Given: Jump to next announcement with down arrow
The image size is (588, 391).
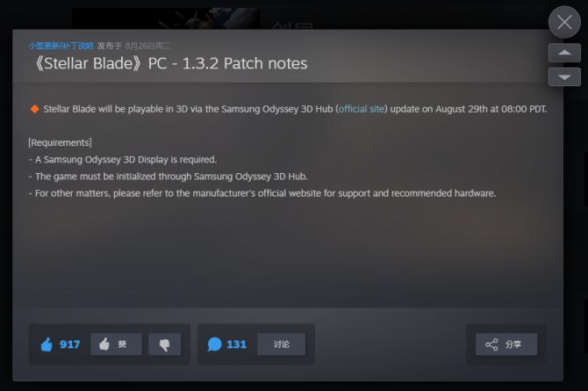Looking at the screenshot, I should 564,77.
